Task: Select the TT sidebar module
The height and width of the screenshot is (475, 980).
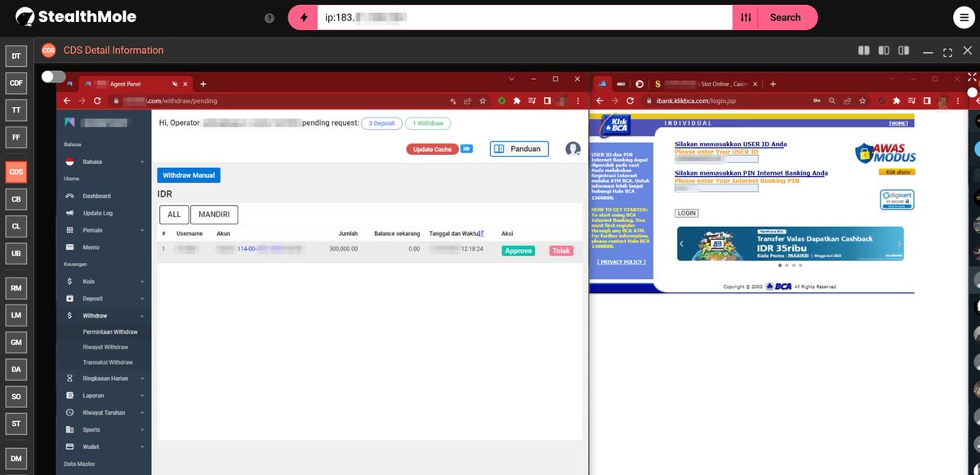Action: click(16, 109)
